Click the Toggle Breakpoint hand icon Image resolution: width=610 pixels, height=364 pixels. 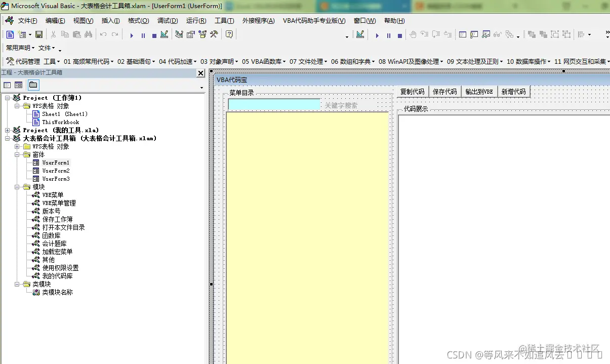[x=413, y=34]
